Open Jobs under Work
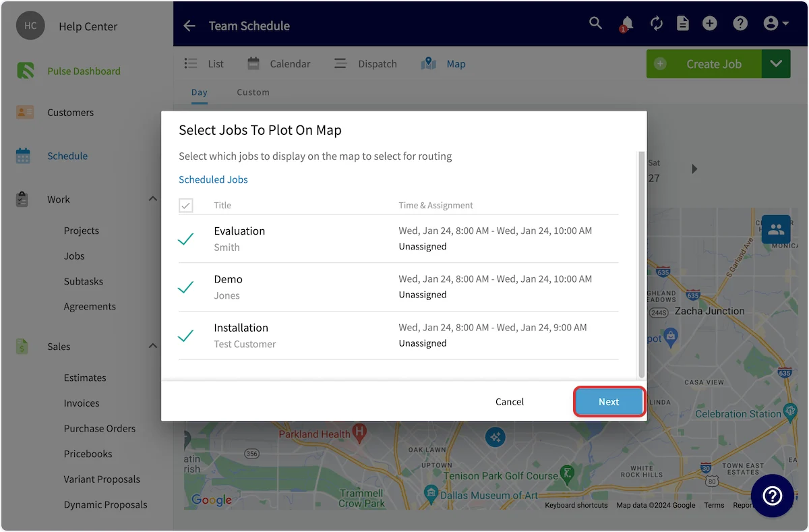The height and width of the screenshot is (532, 809). tap(74, 256)
